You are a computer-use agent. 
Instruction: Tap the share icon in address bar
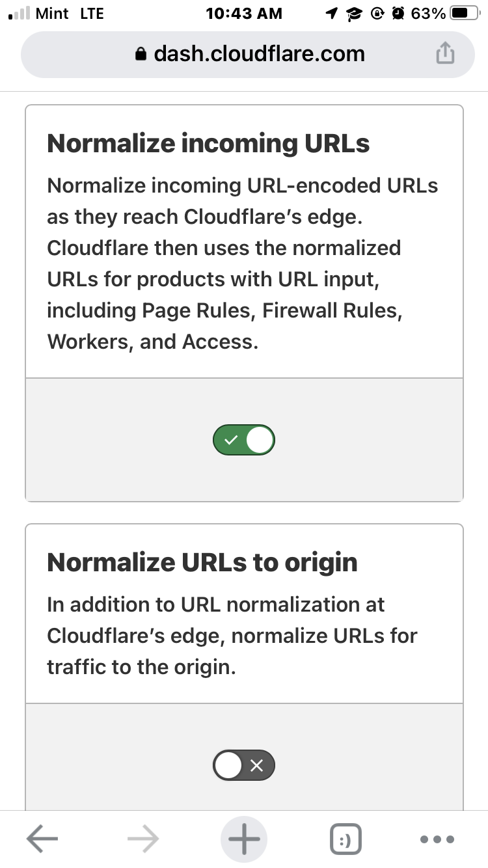click(444, 54)
